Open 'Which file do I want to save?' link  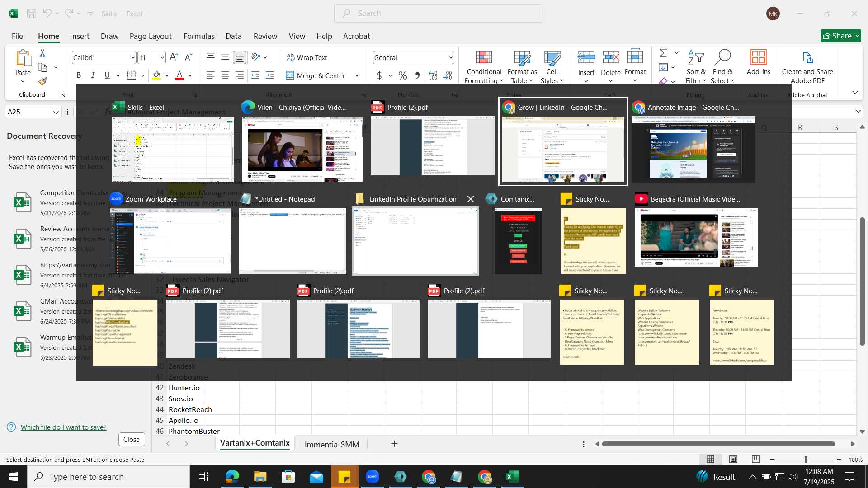click(64, 427)
